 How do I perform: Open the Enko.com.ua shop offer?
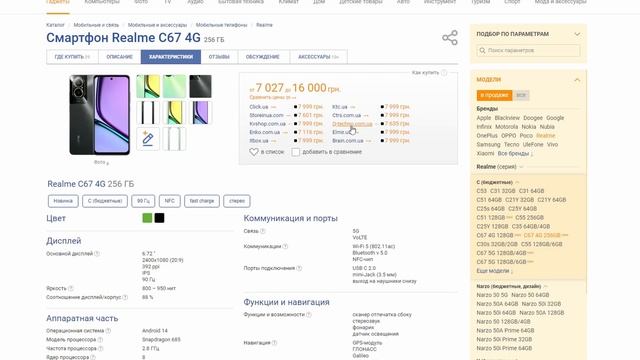264,132
